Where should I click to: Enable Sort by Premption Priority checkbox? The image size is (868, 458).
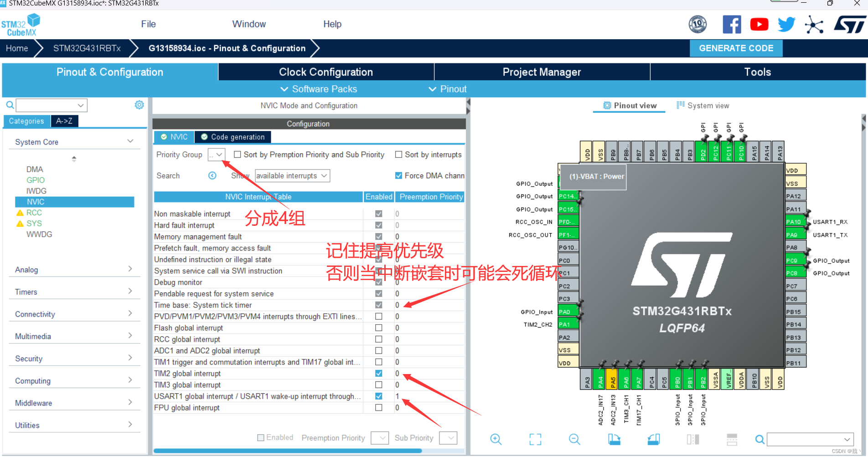click(237, 155)
